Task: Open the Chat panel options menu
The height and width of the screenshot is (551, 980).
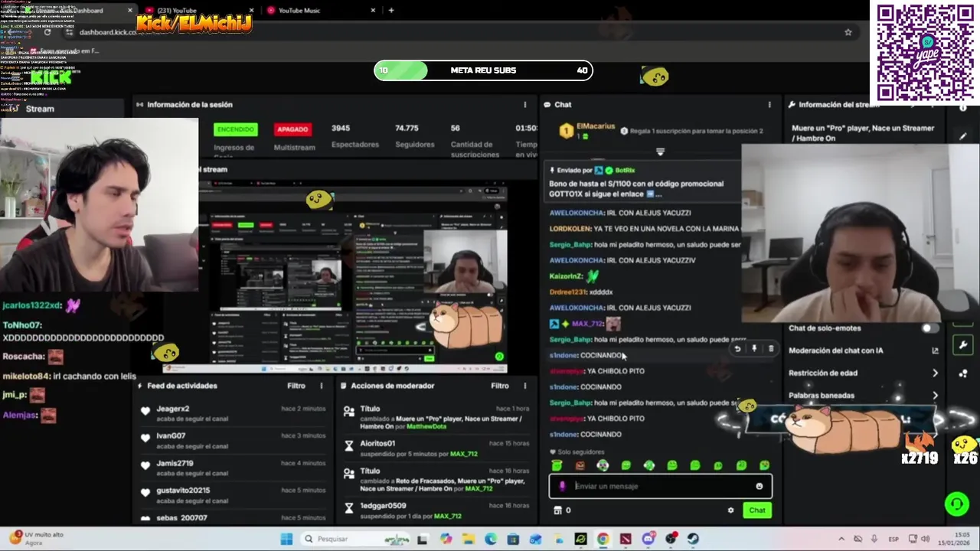Action: (769, 105)
